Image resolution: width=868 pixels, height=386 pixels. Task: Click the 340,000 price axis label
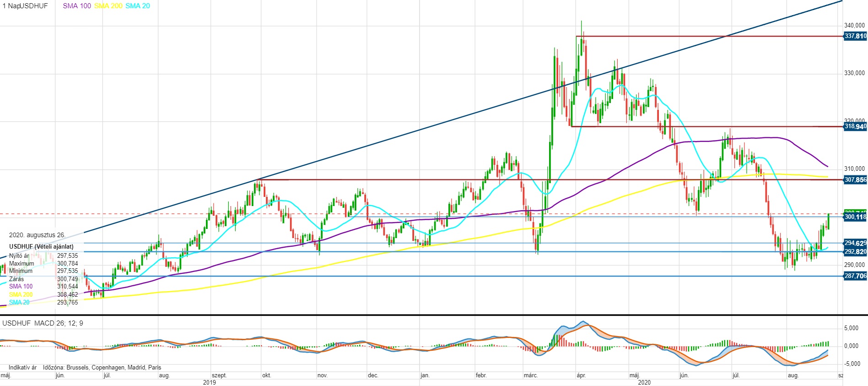(x=854, y=25)
